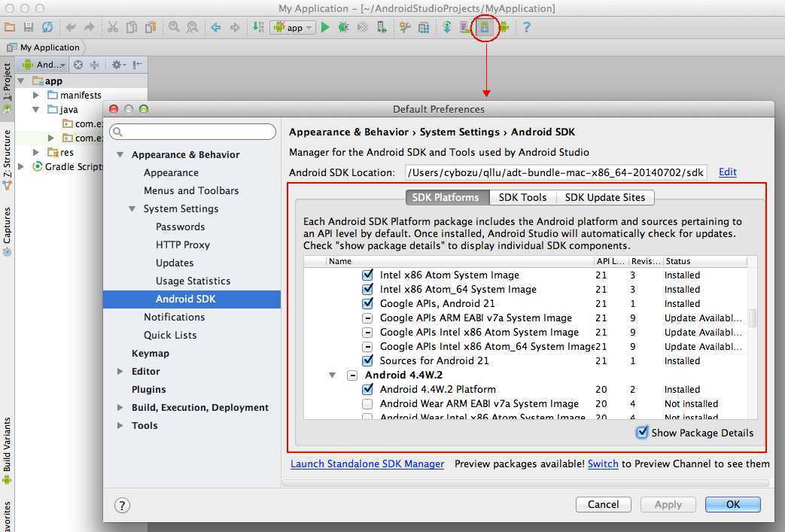Image resolution: width=785 pixels, height=532 pixels.
Task: Expand the Editor settings section
Action: pyautogui.click(x=120, y=372)
